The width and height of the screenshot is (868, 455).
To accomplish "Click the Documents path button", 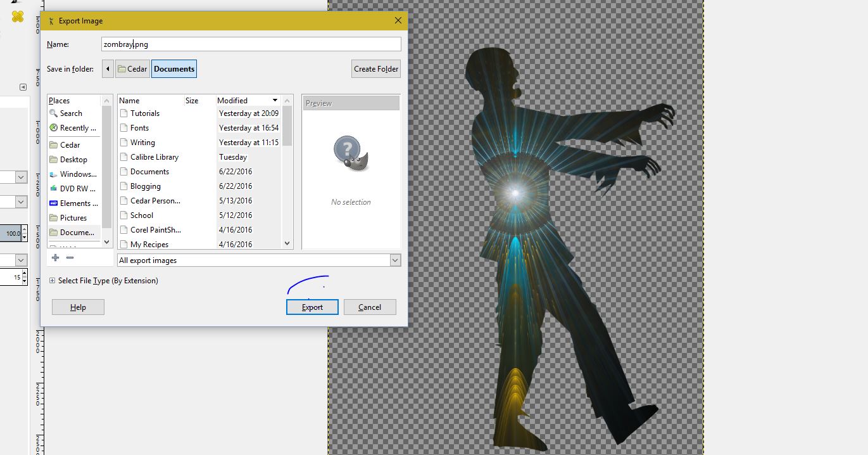I will click(x=174, y=69).
